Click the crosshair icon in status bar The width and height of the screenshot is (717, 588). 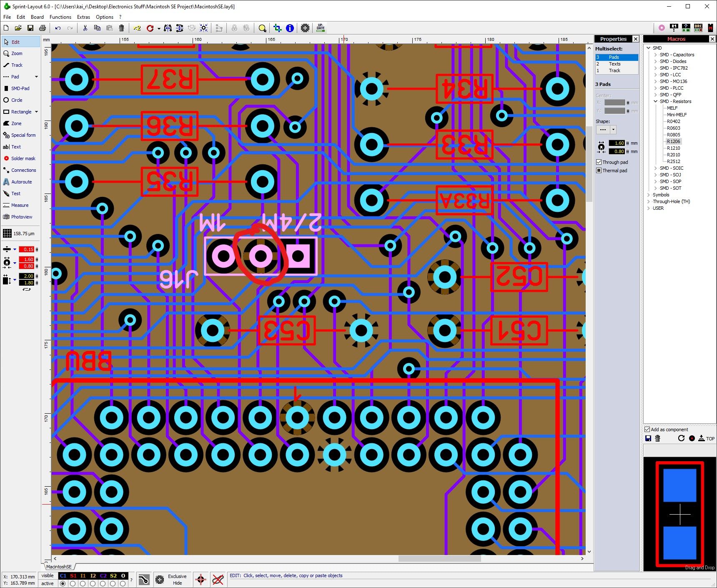201,579
